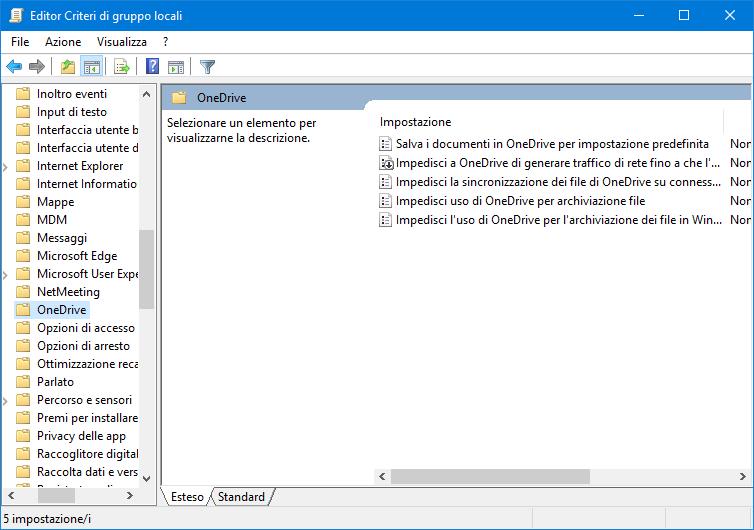
Task: Select 'Impedisci l'uso di OneDrive... in Win...' setting
Action: [x=559, y=220]
